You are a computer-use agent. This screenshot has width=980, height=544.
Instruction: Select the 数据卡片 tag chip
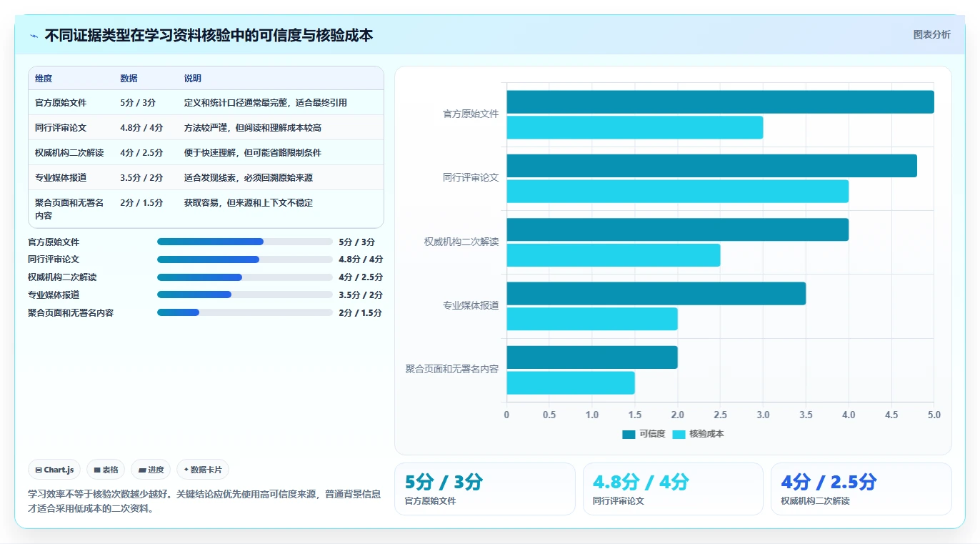[x=203, y=470]
